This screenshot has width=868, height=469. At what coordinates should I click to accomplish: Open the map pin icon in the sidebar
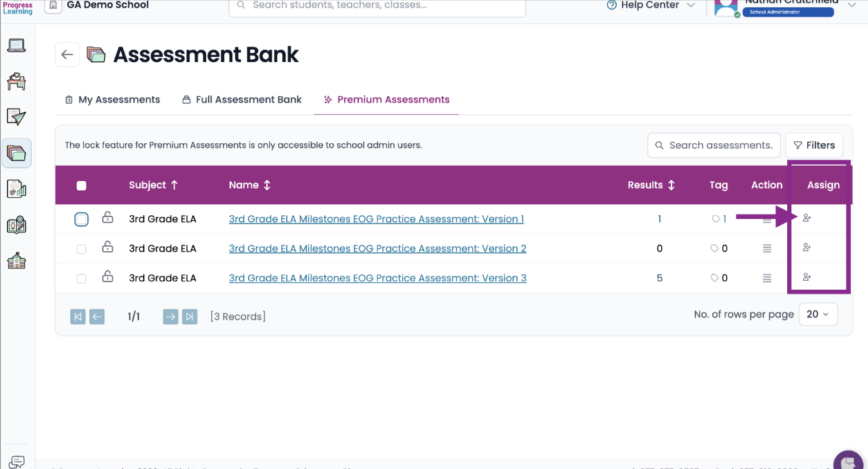(x=16, y=225)
